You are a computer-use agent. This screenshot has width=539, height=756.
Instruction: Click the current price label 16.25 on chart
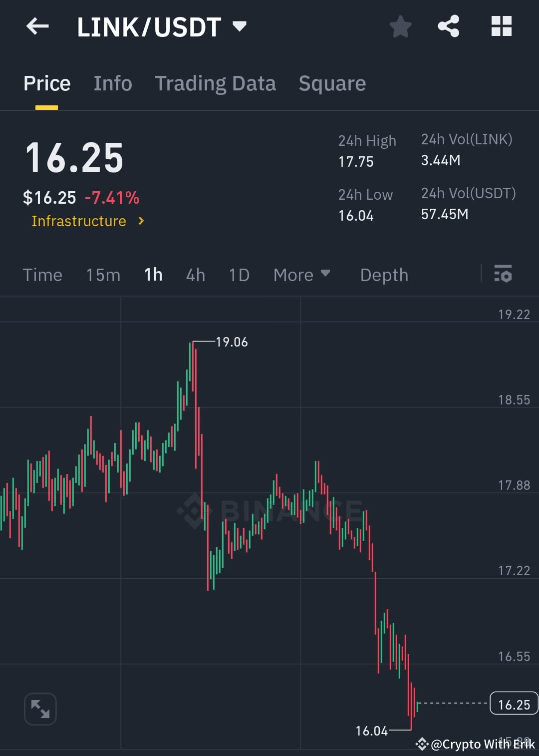pyautogui.click(x=513, y=704)
